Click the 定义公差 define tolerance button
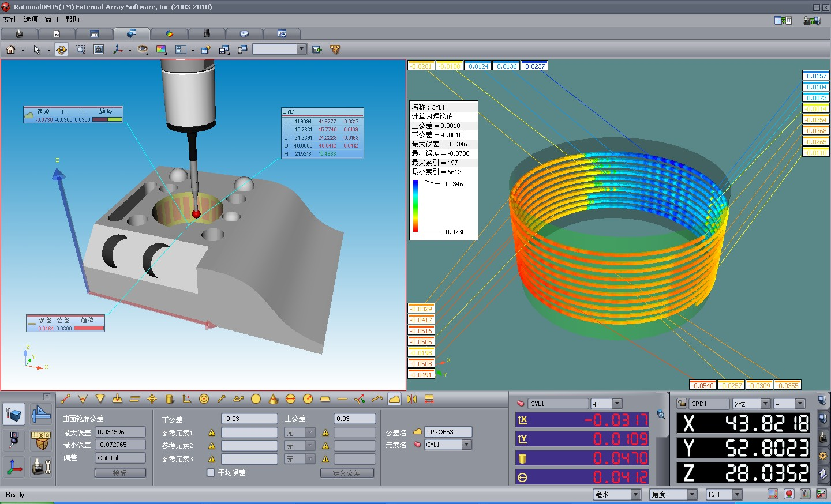831x504 pixels. pos(347,473)
